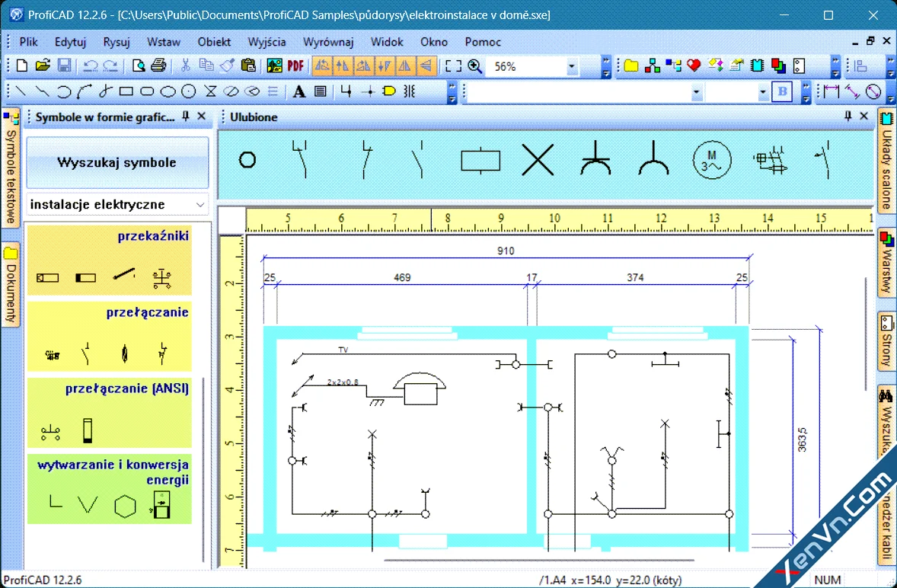
Task: Export the drawing as an image
Action: coord(275,66)
